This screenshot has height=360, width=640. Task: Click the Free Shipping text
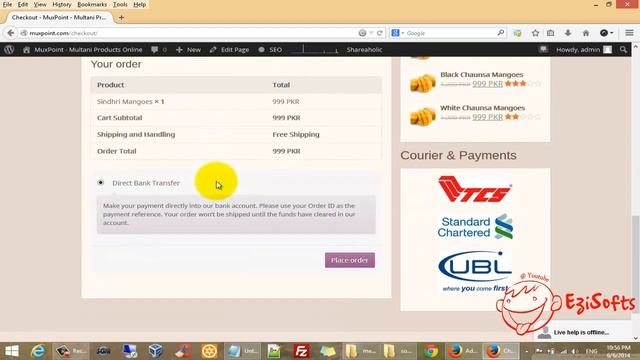pyautogui.click(x=296, y=134)
